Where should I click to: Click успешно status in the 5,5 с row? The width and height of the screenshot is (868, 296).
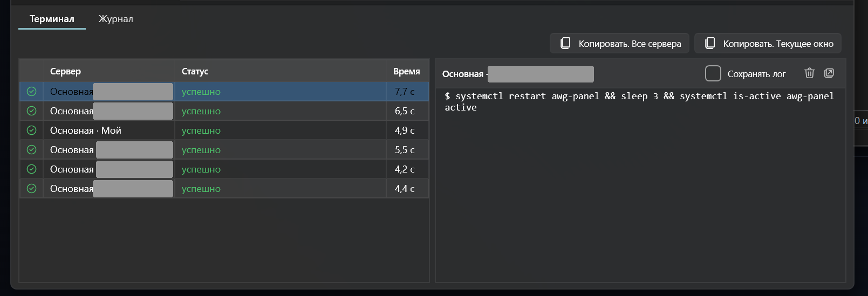click(x=201, y=150)
